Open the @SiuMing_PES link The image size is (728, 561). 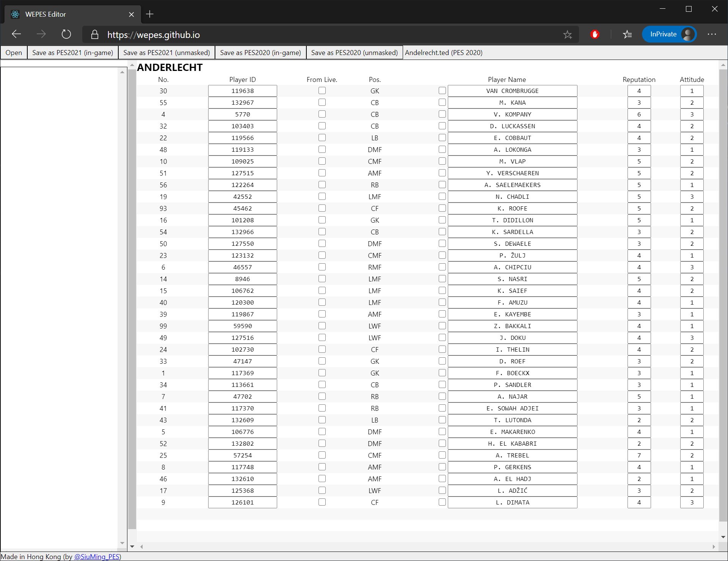pos(97,557)
